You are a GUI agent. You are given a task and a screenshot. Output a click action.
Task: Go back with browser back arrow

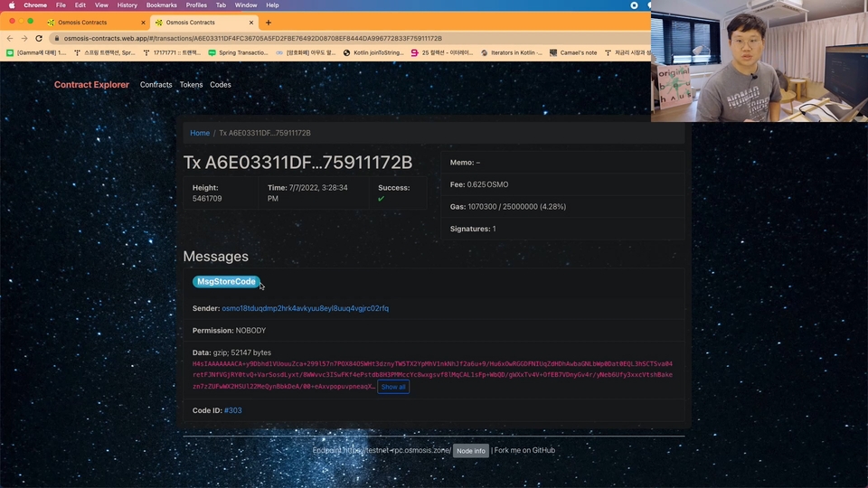(9, 38)
